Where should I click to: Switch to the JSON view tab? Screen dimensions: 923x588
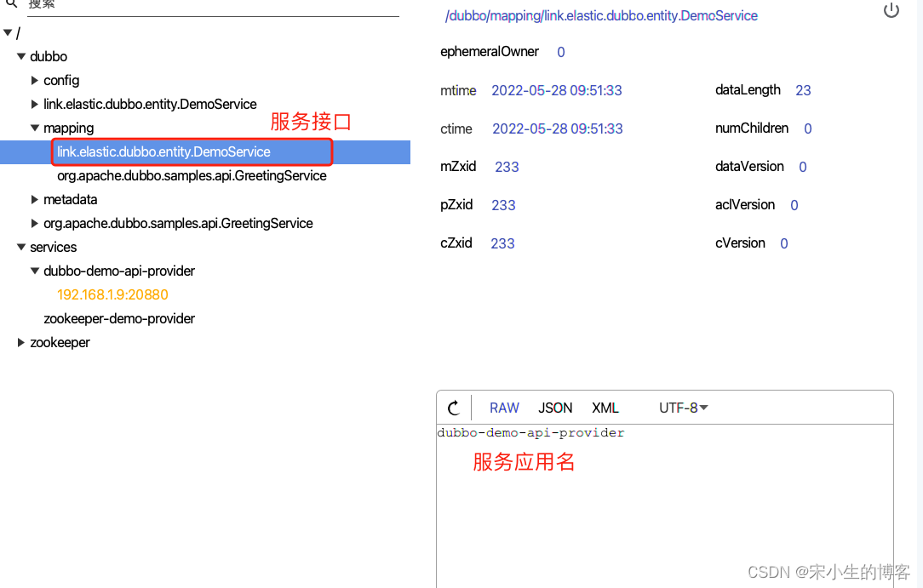click(x=555, y=408)
